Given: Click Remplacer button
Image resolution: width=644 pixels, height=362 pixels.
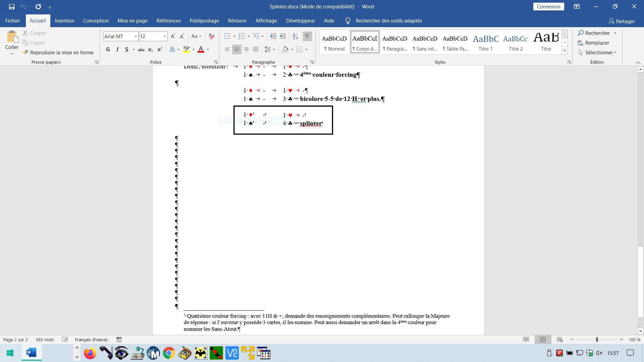Looking at the screenshot, I should [x=593, y=43].
